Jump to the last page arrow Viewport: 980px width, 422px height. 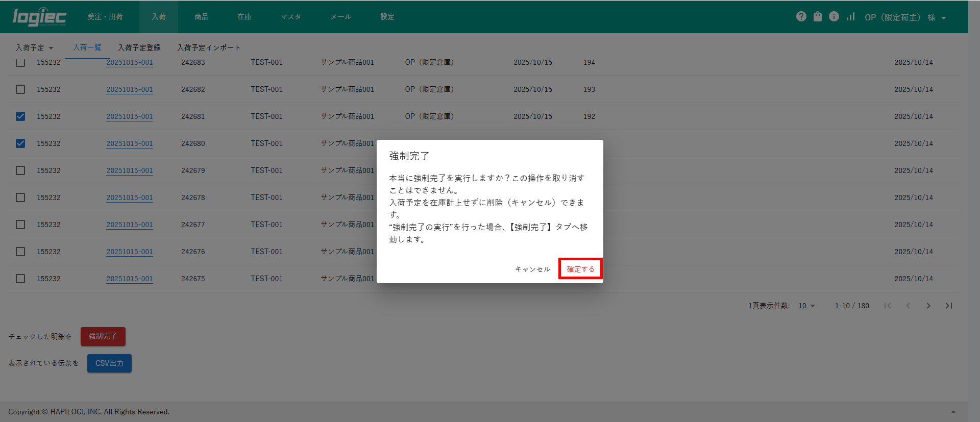point(949,306)
